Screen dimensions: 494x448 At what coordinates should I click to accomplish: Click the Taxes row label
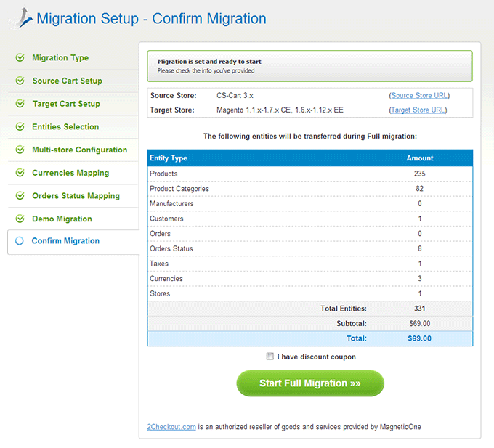point(159,264)
